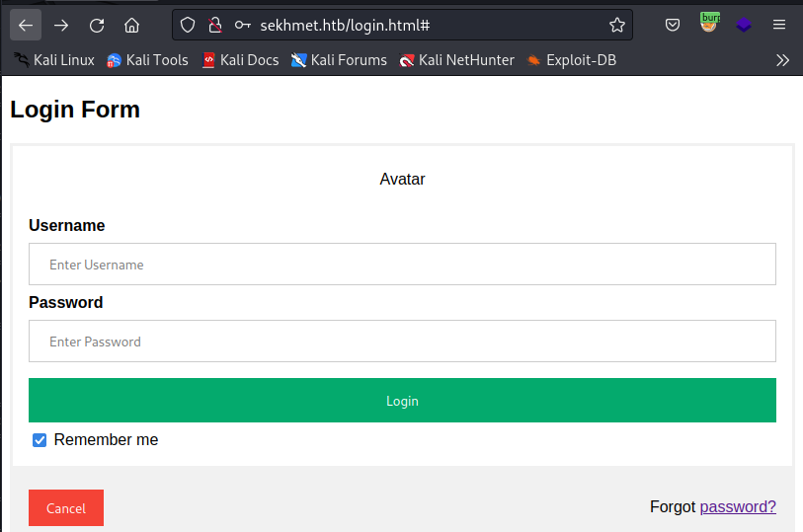Open the Exploit-DB bookmark
This screenshot has height=532, width=803.
572,60
